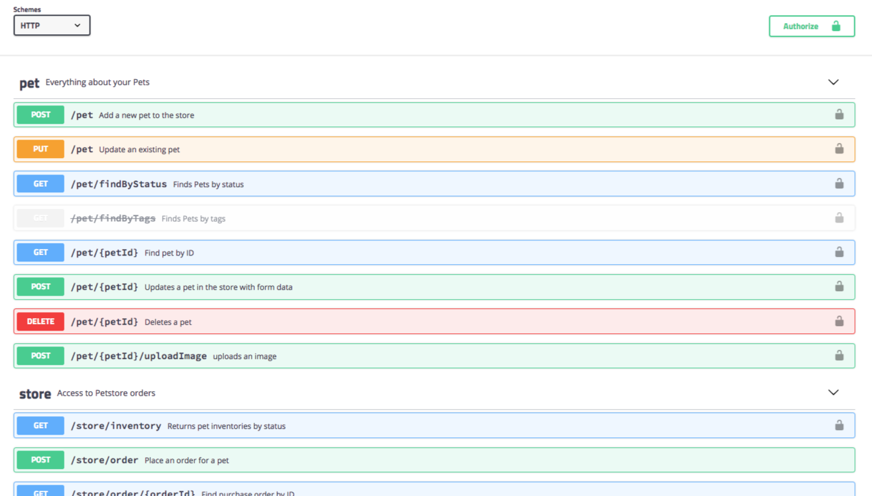Click the pet tag heading
The height and width of the screenshot is (496, 872).
click(30, 83)
